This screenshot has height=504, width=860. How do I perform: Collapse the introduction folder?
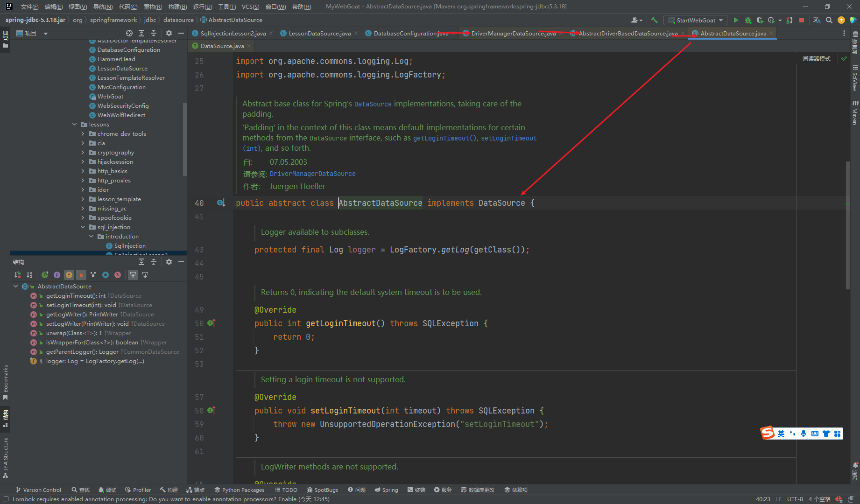[x=92, y=236]
